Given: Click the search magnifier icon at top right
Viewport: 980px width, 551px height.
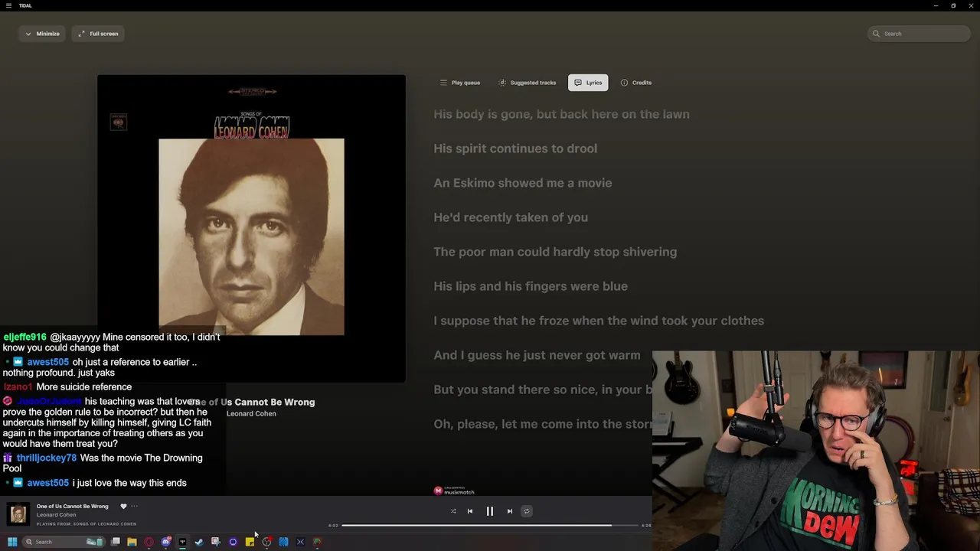Looking at the screenshot, I should click(x=876, y=34).
